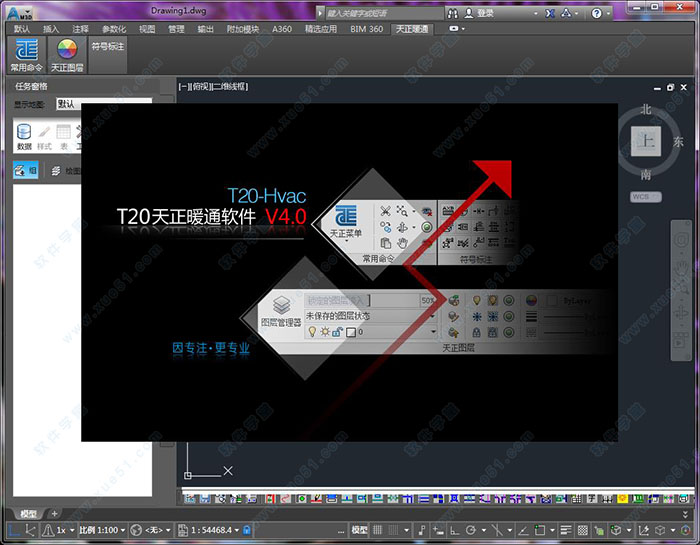The width and height of the screenshot is (700, 545).
Task: Click the keyword search input field
Action: (x=384, y=13)
